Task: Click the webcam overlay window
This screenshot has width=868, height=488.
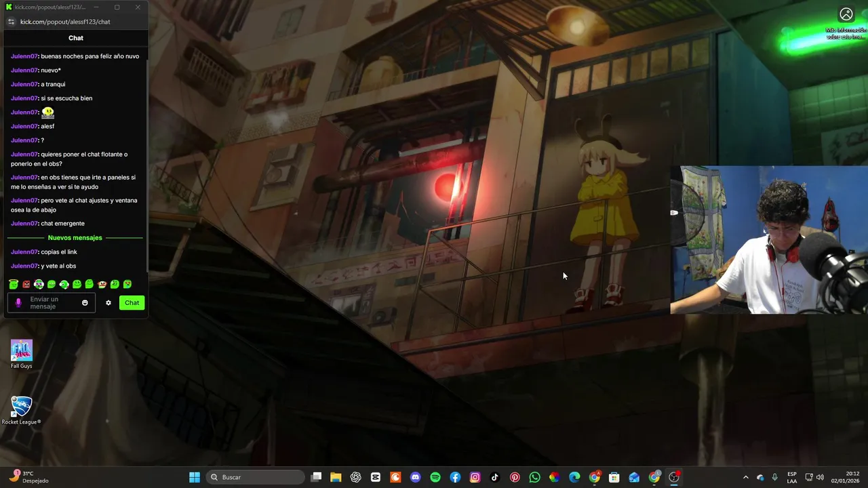Action: [x=769, y=240]
